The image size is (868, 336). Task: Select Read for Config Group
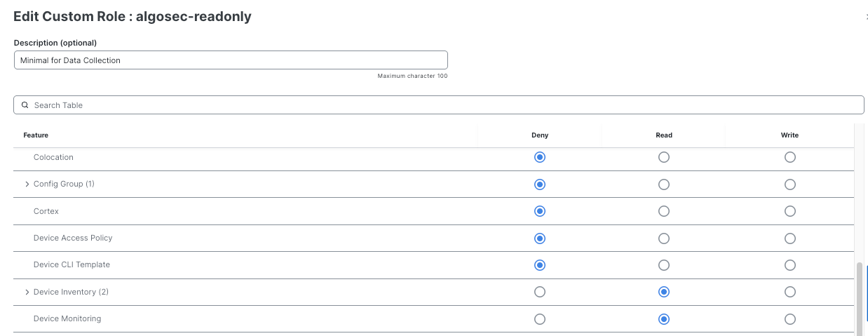click(663, 184)
